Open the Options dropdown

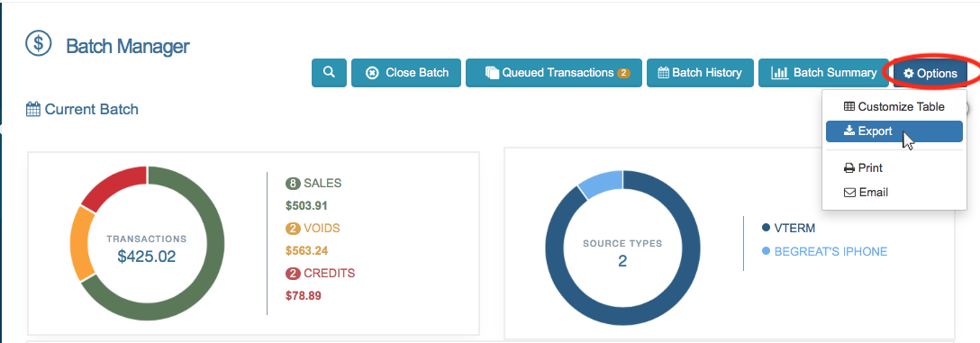click(930, 73)
